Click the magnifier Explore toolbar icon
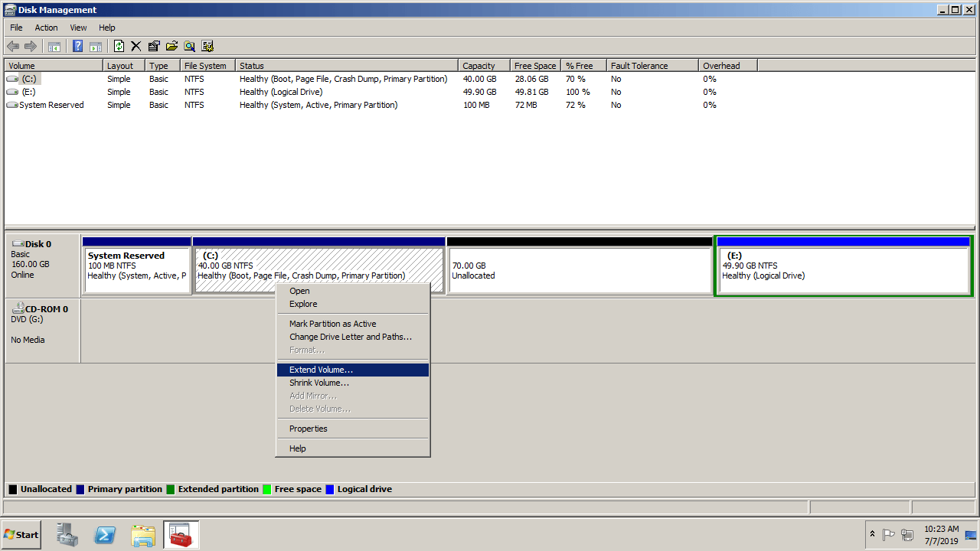 189,46
